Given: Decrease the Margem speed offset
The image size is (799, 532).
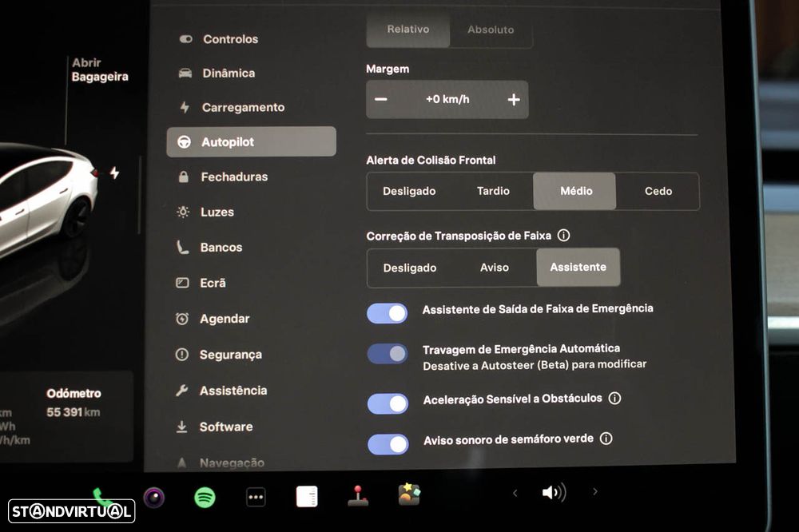Looking at the screenshot, I should (380, 99).
